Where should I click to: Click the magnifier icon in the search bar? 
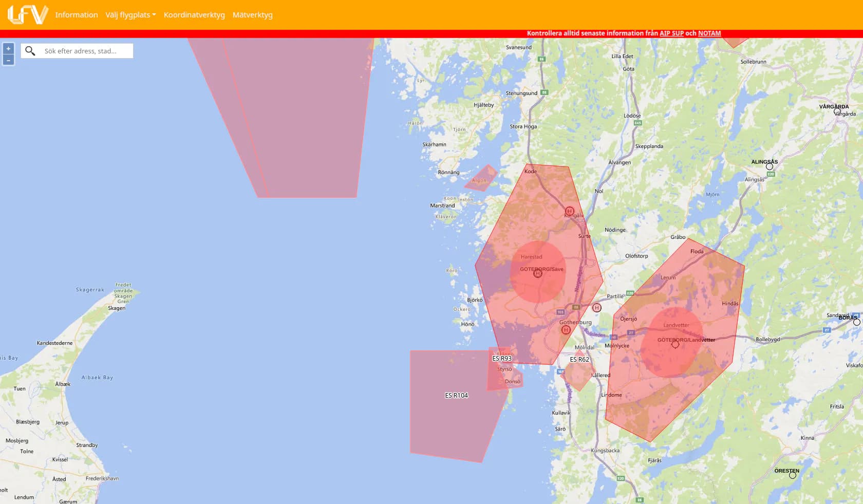(x=30, y=50)
